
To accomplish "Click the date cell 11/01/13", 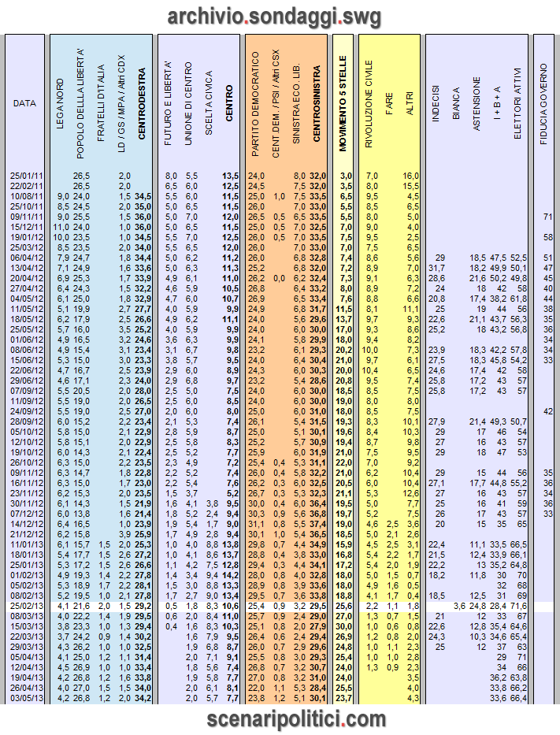I will pos(26,544).
